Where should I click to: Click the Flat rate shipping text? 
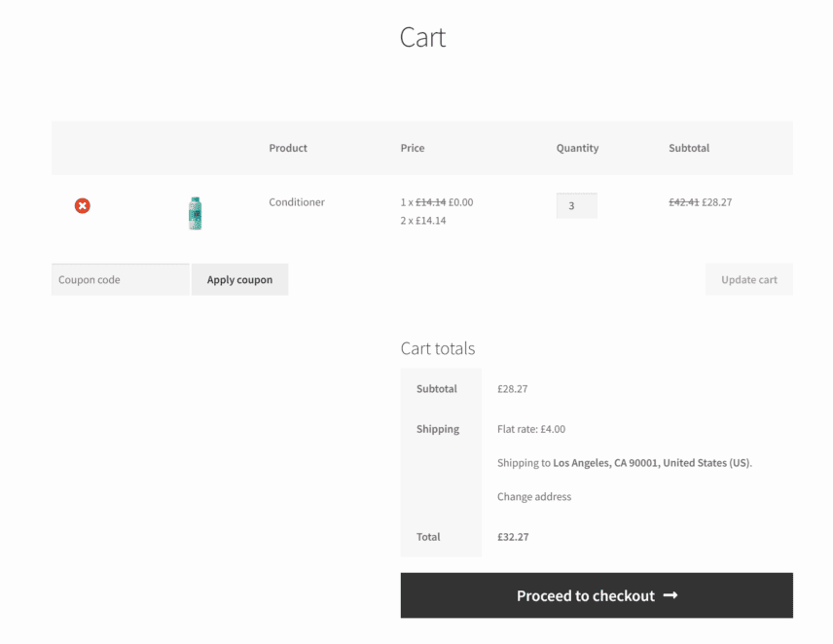point(531,428)
